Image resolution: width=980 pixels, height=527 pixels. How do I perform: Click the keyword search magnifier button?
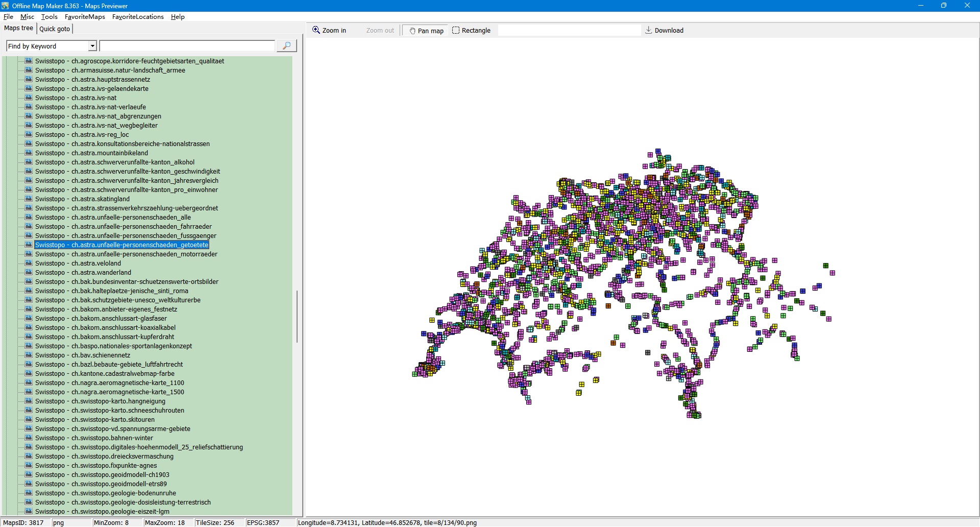click(286, 46)
